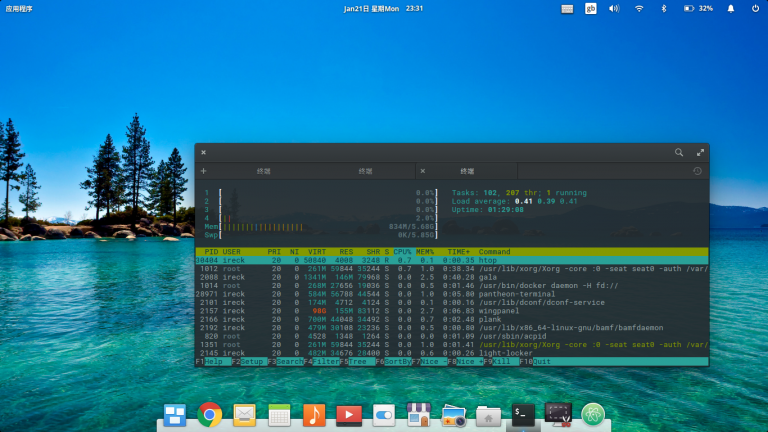
Task: Select the gala process row in htop
Action: click(452, 277)
